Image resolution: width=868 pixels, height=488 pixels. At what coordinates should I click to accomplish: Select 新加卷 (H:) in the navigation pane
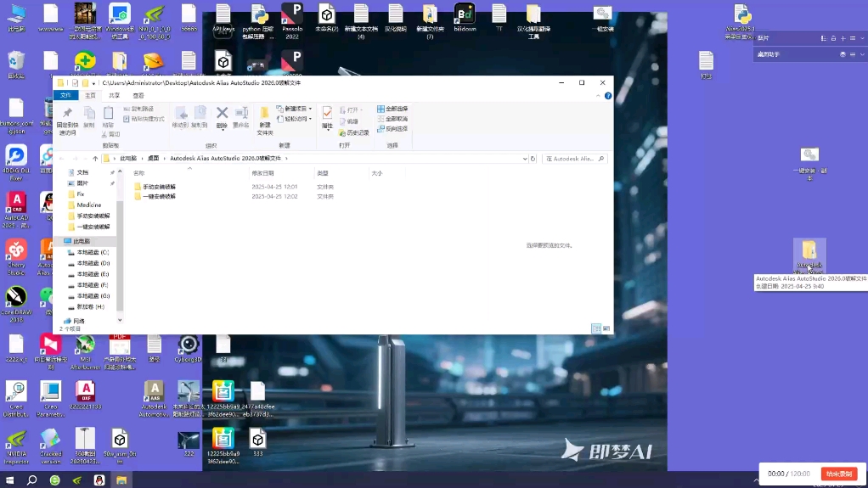90,306
